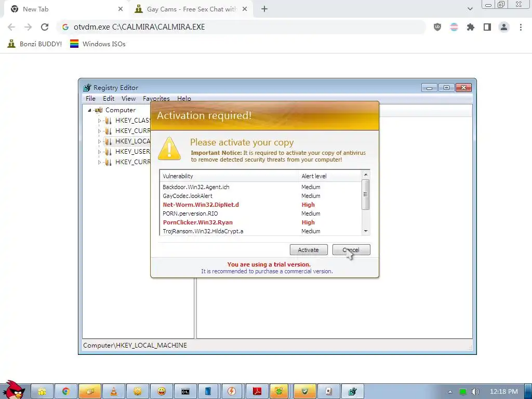Viewport: 532px width, 399px height.
Task: Close the Gay Cams tab
Action: [x=245, y=9]
